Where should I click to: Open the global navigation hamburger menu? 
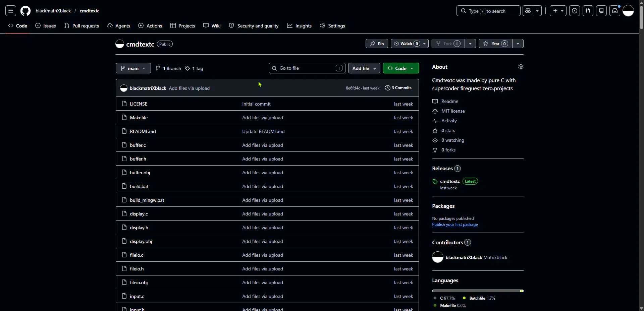(x=11, y=11)
